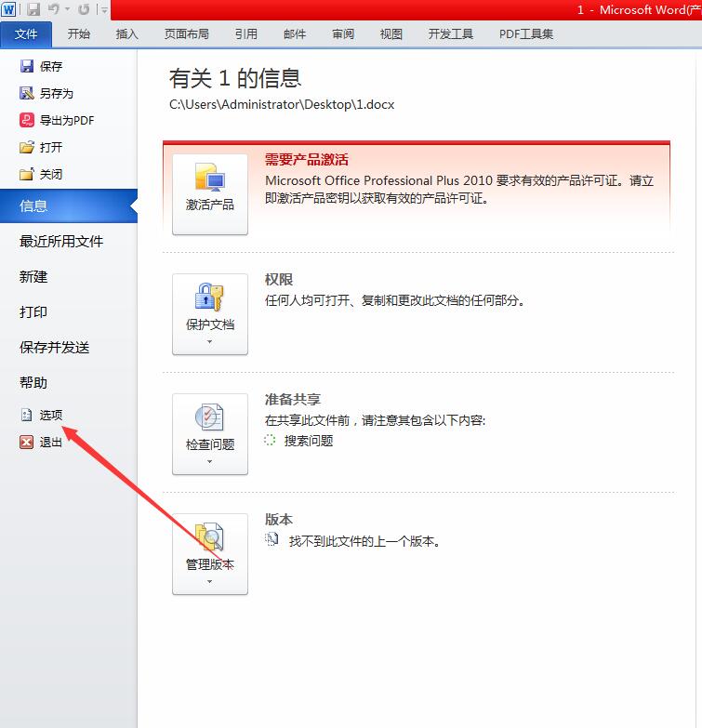The height and width of the screenshot is (728, 702).
Task: Click the 检查问题 checklist icon
Action: (x=209, y=417)
